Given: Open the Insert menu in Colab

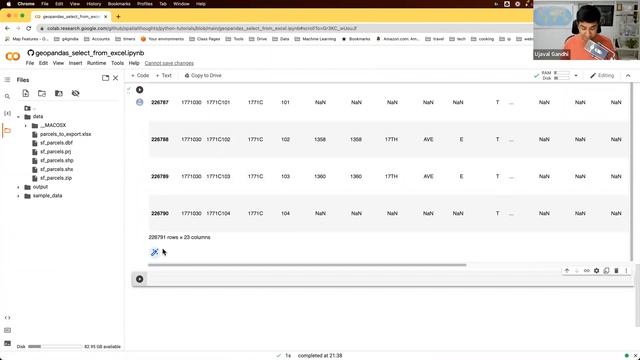Looking at the screenshot, I should [x=76, y=63].
